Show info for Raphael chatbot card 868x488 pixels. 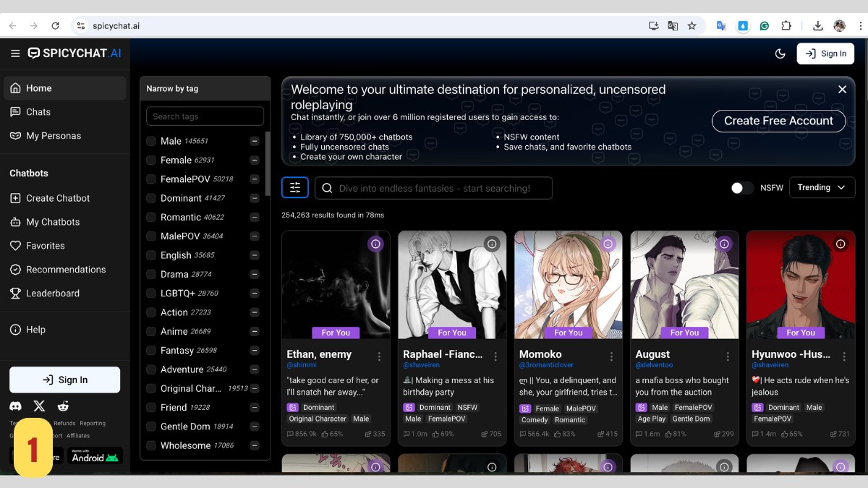[x=492, y=244]
